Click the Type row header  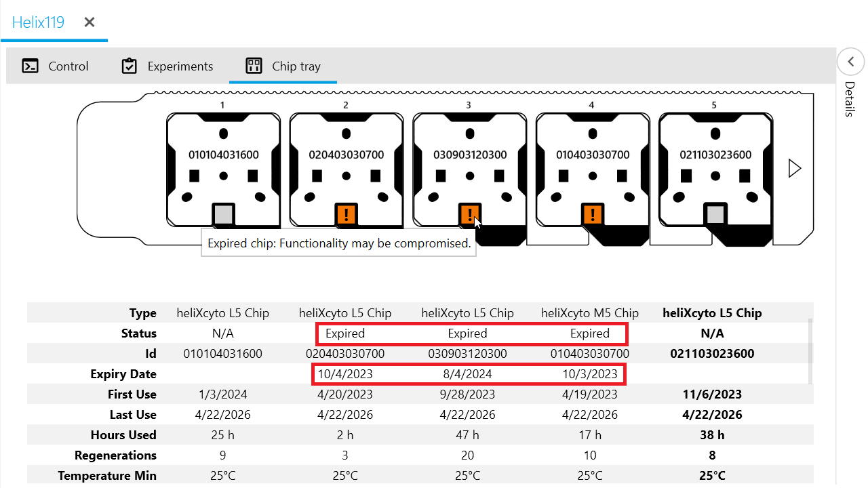143,313
